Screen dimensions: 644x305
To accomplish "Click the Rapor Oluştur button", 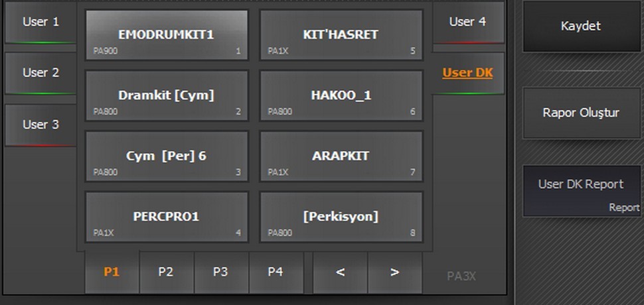I will 581,113.
